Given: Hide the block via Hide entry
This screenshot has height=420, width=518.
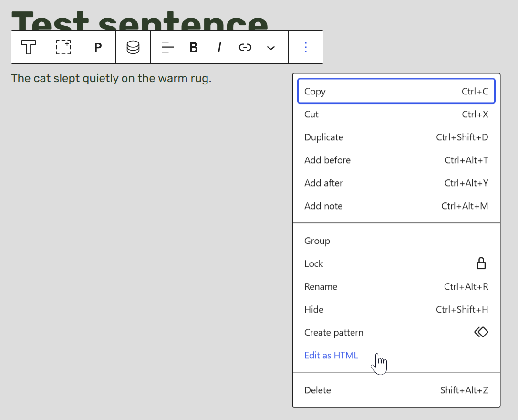Looking at the screenshot, I should click(x=396, y=310).
